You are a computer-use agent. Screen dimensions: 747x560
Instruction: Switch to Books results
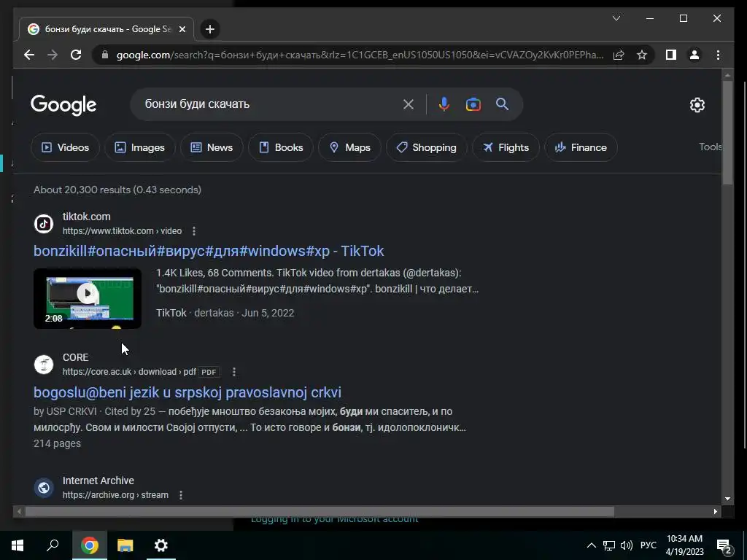(x=281, y=147)
